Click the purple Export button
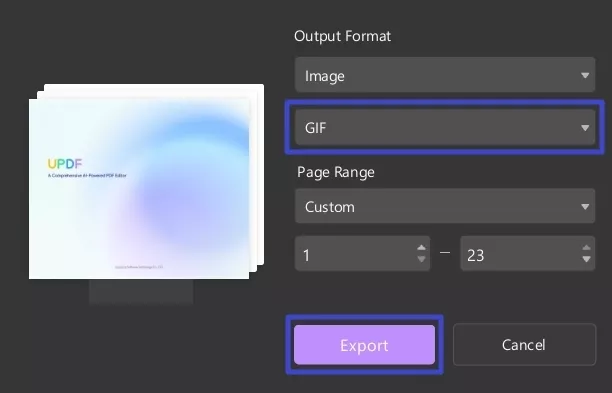This screenshot has height=393, width=612. 364,345
